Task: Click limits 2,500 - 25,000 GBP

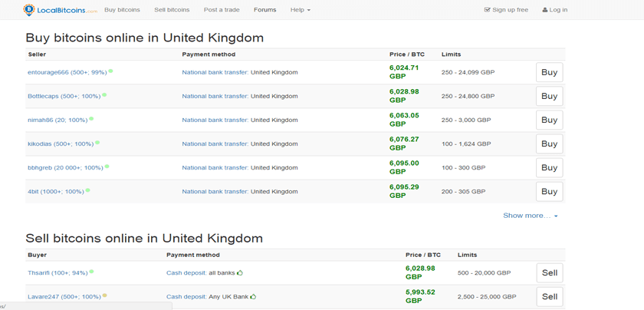Action: [x=487, y=296]
